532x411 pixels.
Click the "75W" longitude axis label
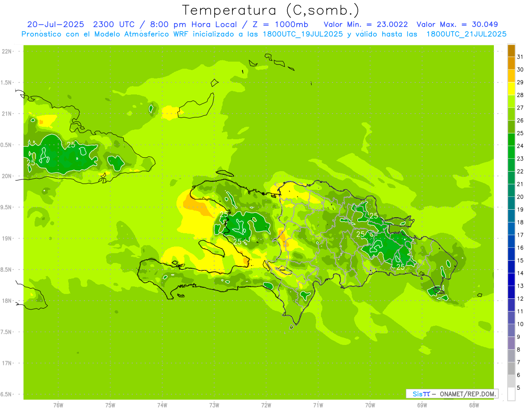point(110,405)
